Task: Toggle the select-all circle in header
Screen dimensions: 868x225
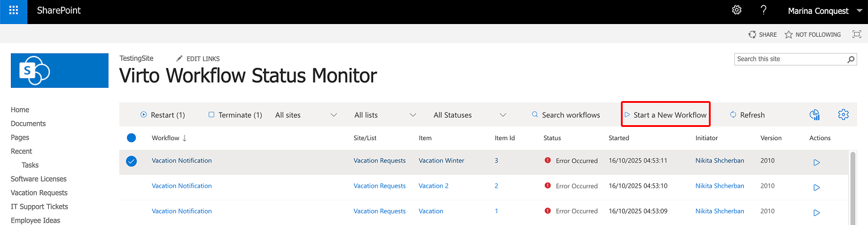Action: 131,138
